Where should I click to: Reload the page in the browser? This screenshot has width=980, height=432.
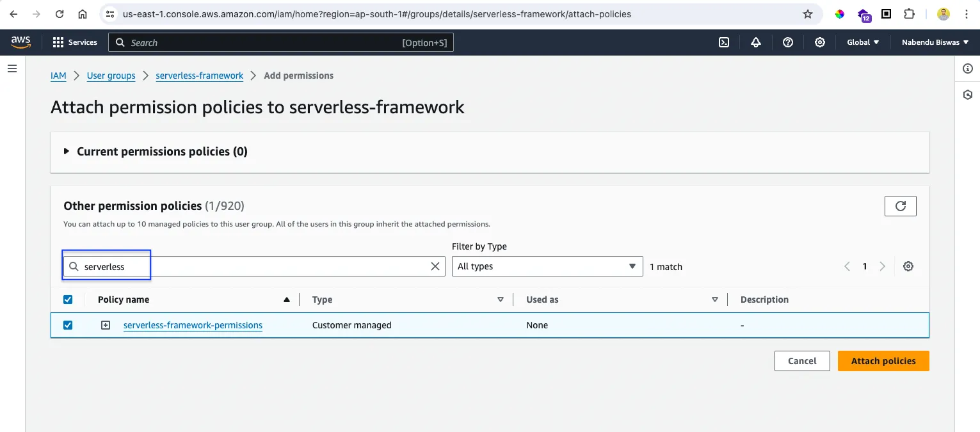60,14
